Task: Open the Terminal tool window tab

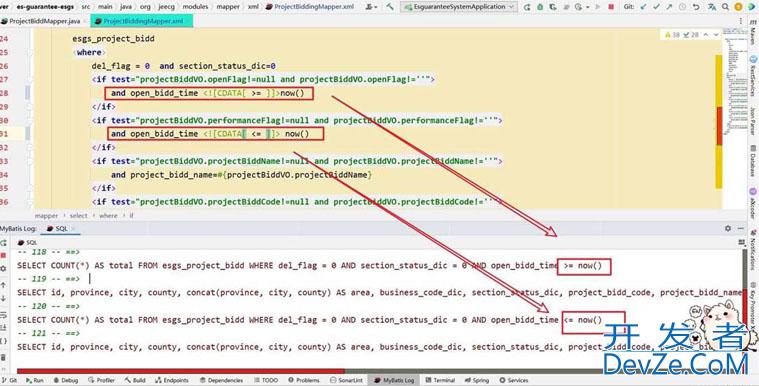Action: click(440, 380)
